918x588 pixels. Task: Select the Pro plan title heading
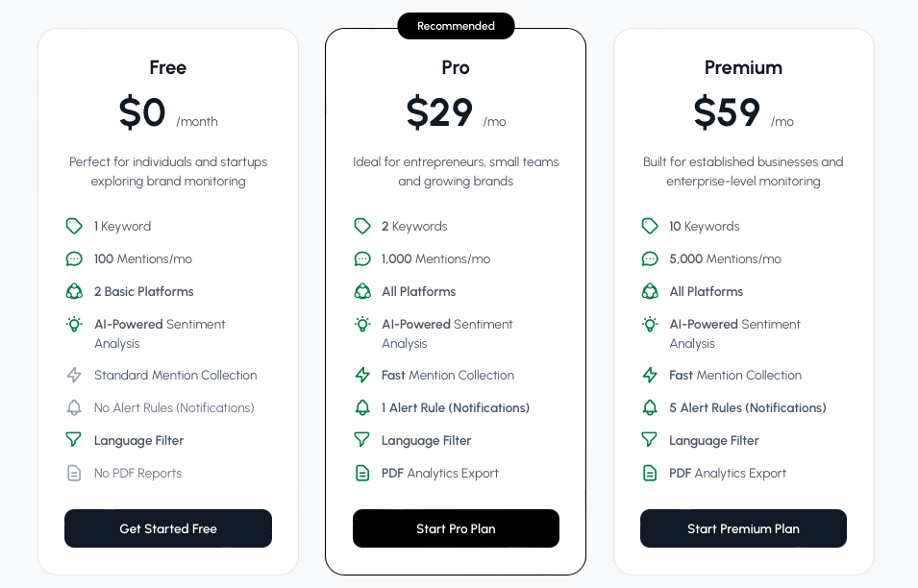pyautogui.click(x=456, y=67)
